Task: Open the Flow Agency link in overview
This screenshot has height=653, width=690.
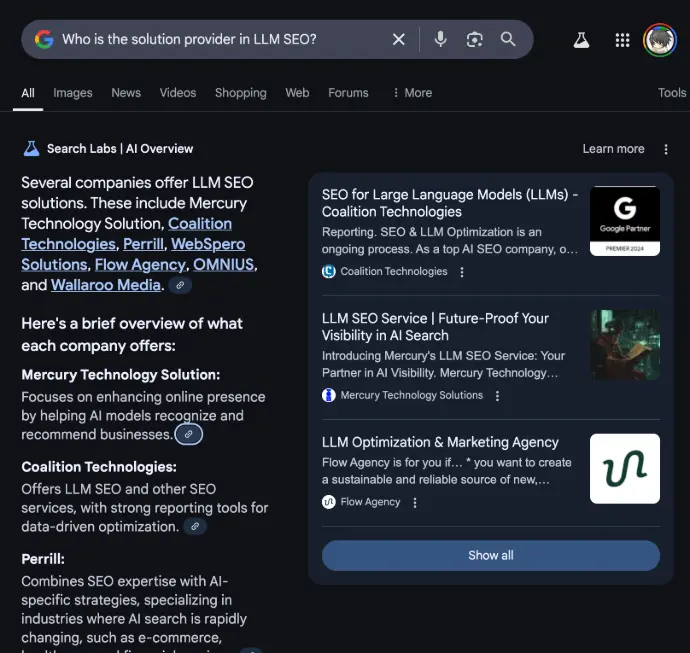Action: pyautogui.click(x=140, y=264)
